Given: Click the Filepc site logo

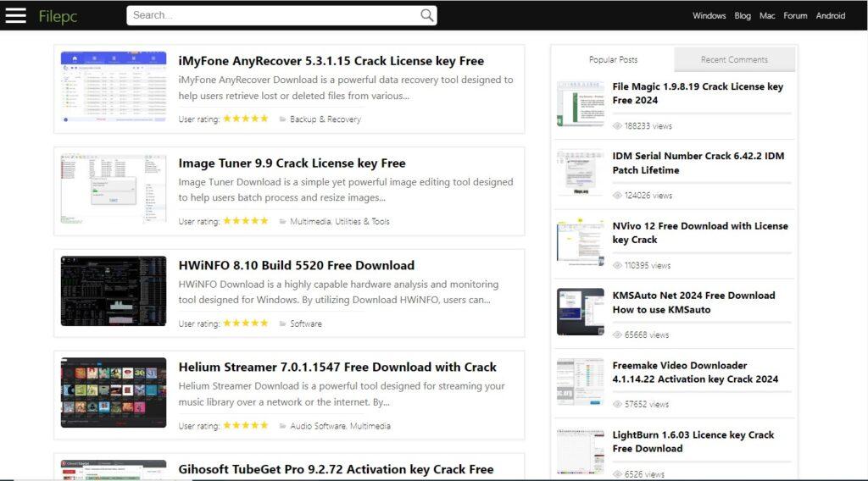Looking at the screenshot, I should tap(58, 16).
